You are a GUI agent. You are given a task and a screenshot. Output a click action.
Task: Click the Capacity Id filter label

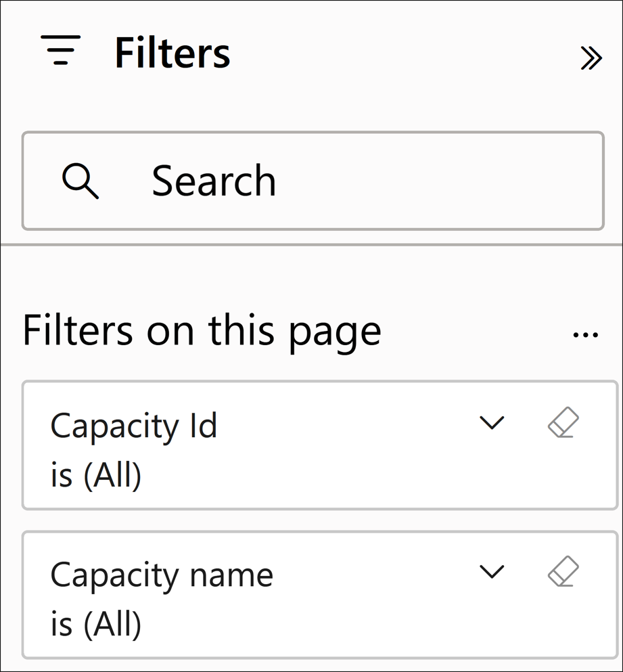(x=134, y=426)
